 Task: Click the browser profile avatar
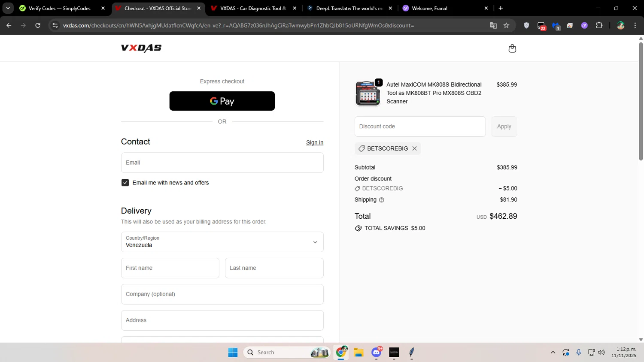[620, 25]
